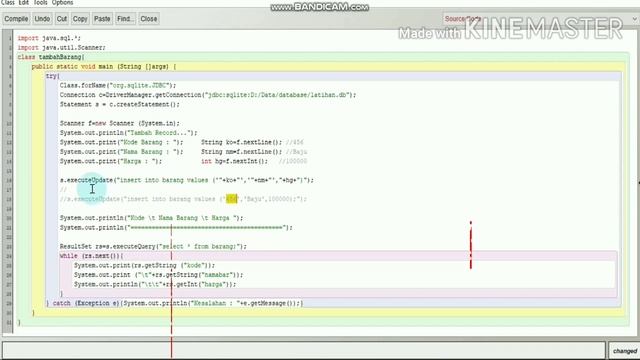Click the println "Tambah Record..." line
Image resolution: width=640 pixels, height=360 pixels.
click(x=129, y=133)
